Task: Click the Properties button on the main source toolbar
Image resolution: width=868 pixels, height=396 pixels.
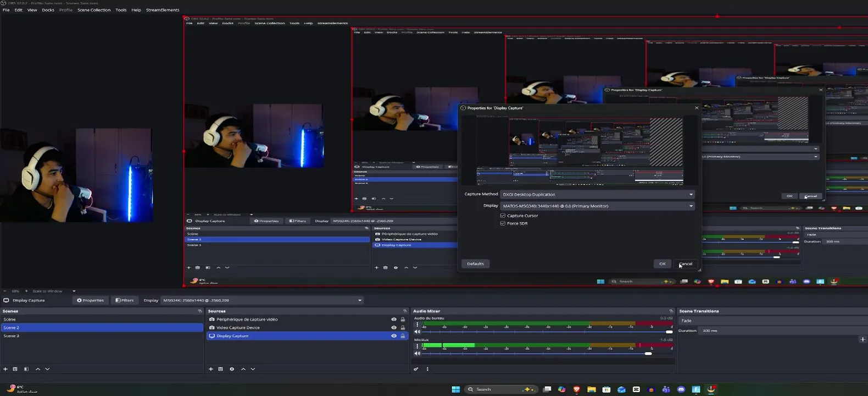Action: pyautogui.click(x=90, y=300)
